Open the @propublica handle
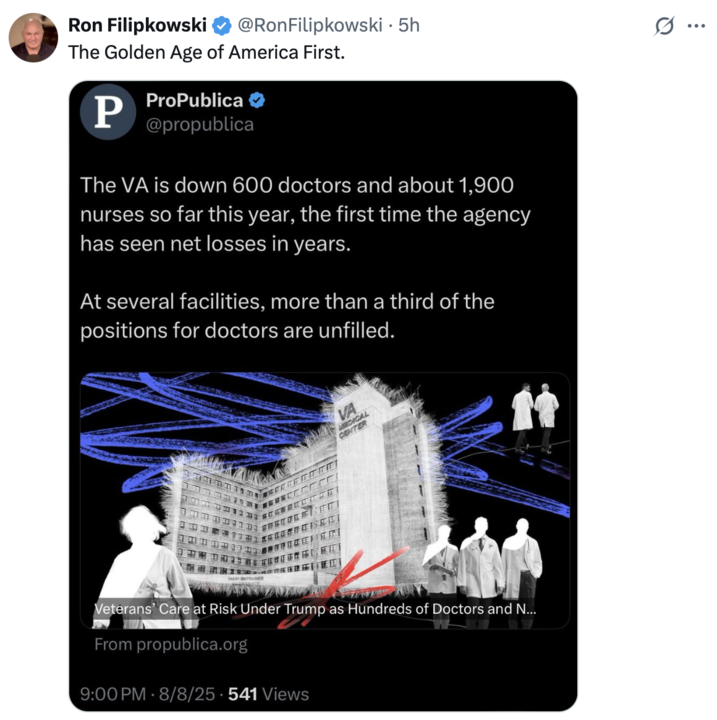Image resolution: width=717 pixels, height=720 pixels. pos(200,124)
